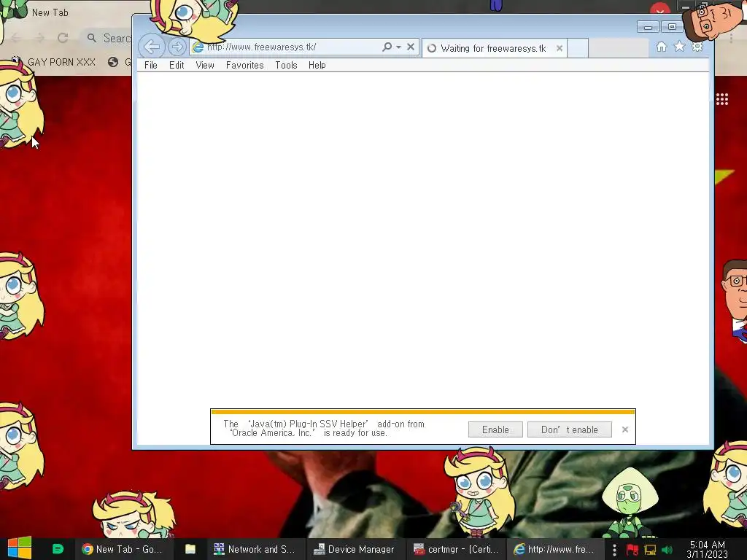
Task: Go back in Internet Explorer
Action: tap(152, 47)
